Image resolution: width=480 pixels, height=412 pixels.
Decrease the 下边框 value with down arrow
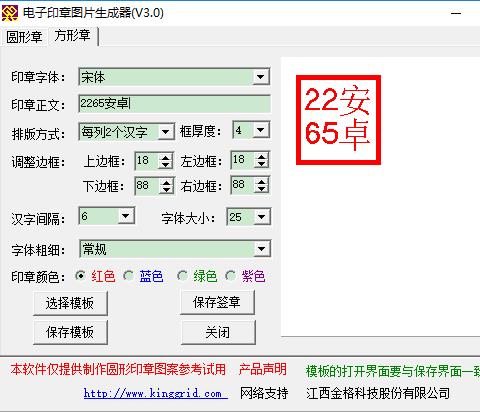166,190
